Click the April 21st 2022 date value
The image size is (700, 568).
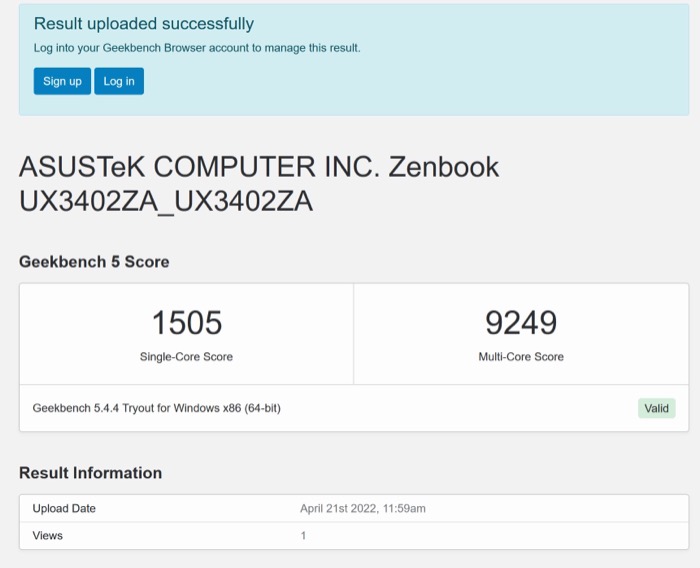tap(363, 509)
